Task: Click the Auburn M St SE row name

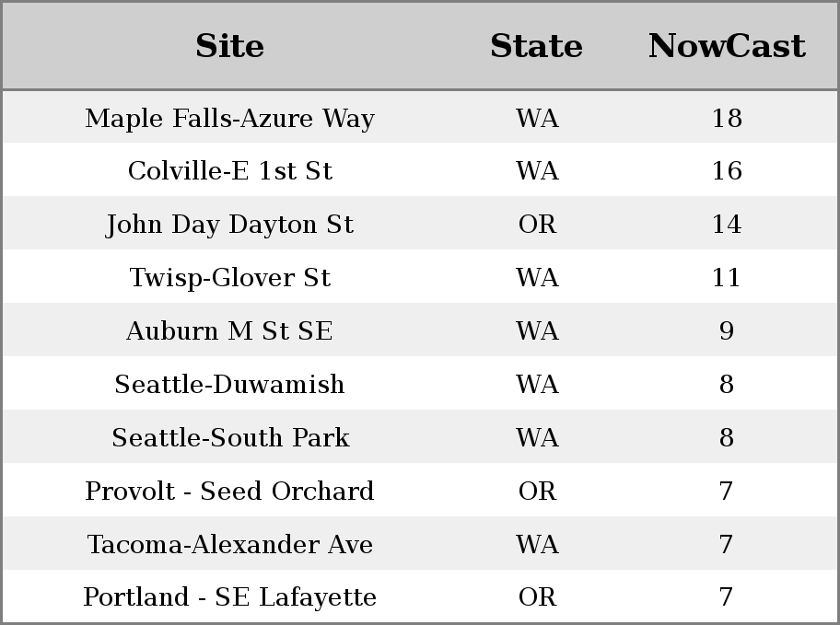Action: (229, 331)
